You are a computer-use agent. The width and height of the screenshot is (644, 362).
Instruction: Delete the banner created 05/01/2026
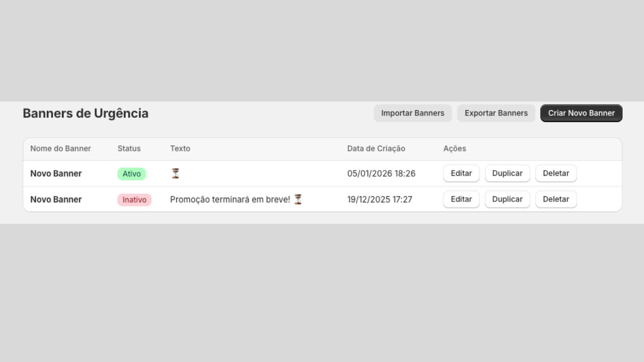tap(556, 173)
